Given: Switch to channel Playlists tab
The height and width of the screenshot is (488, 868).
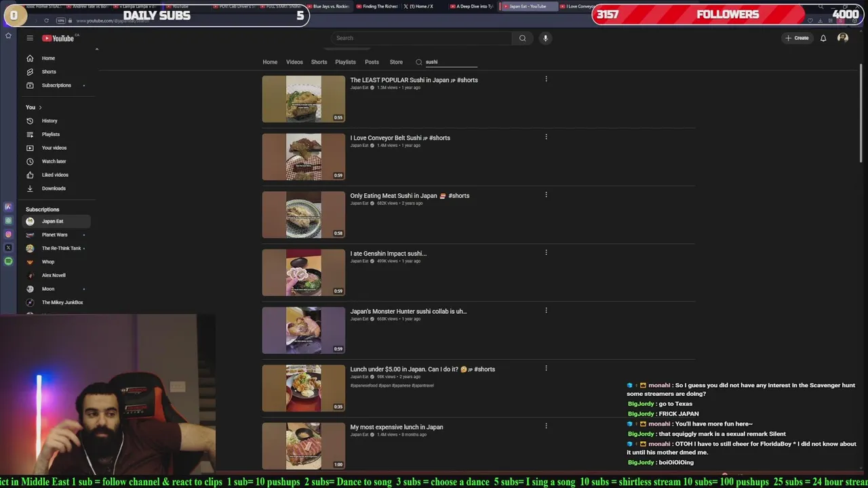Looking at the screenshot, I should click(345, 62).
